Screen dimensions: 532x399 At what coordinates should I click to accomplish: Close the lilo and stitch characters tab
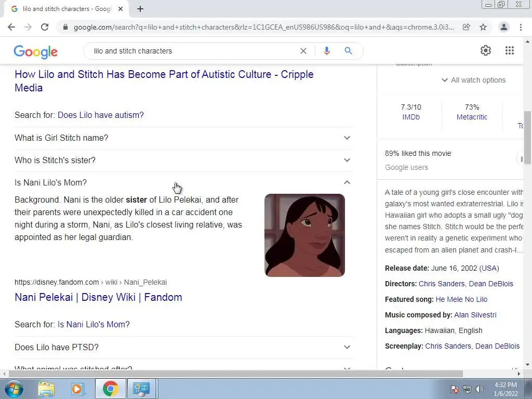[121, 9]
